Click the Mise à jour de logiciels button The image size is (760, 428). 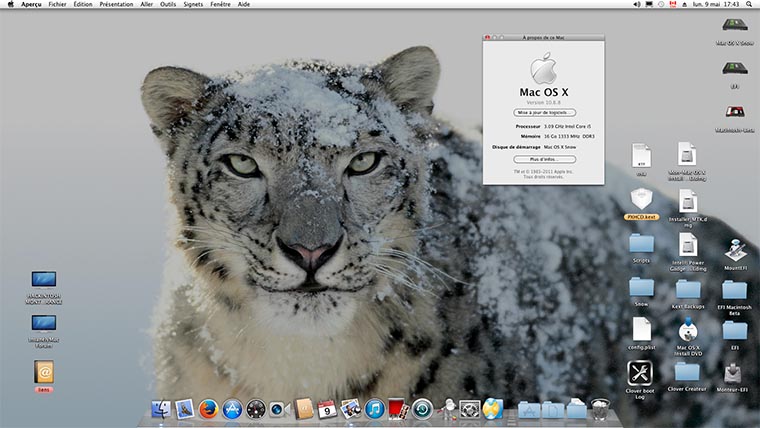coord(544,113)
